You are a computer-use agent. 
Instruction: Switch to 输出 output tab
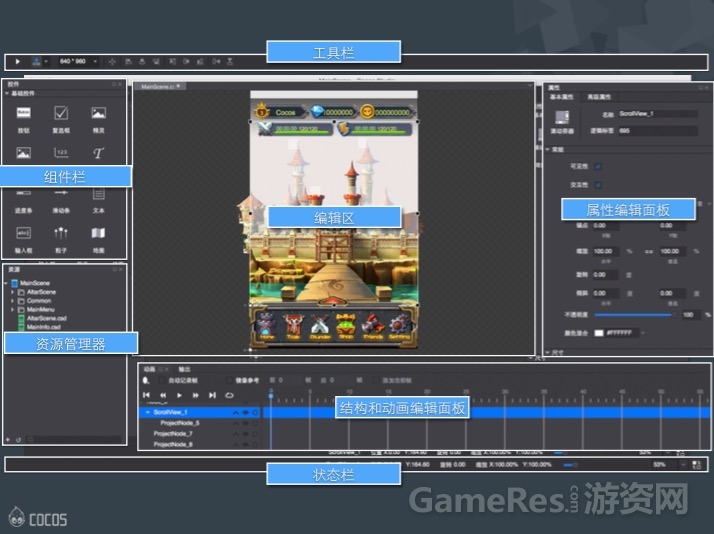(x=184, y=369)
